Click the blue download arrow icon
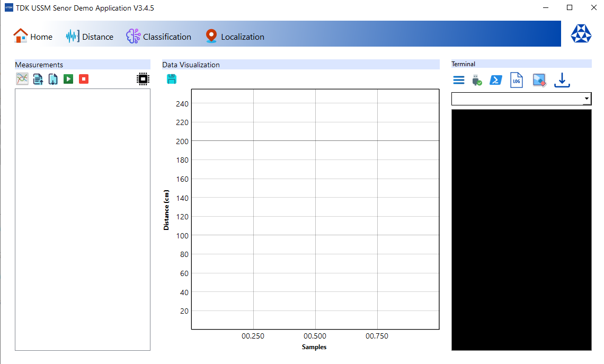The width and height of the screenshot is (604, 364). tap(562, 80)
